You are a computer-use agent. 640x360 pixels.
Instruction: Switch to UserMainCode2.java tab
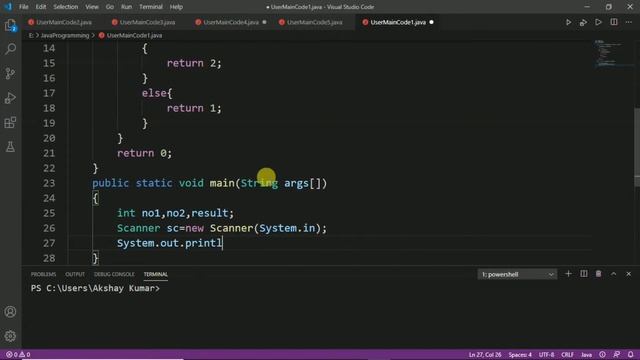(64, 22)
